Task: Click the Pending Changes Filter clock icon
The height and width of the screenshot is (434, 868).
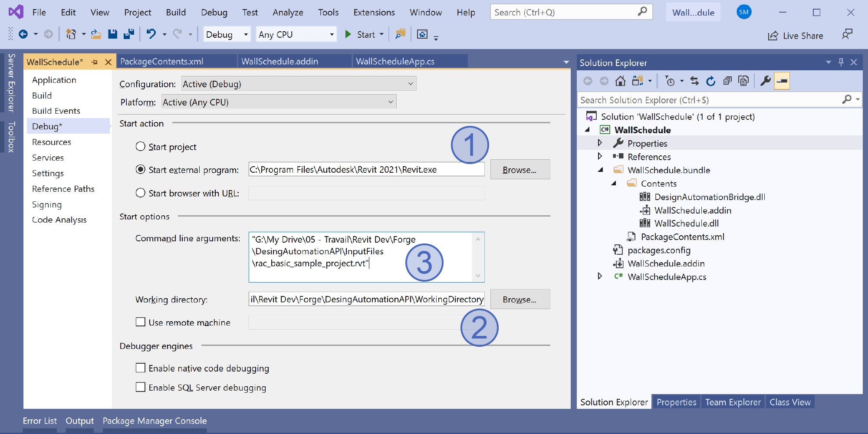Action: 670,81
